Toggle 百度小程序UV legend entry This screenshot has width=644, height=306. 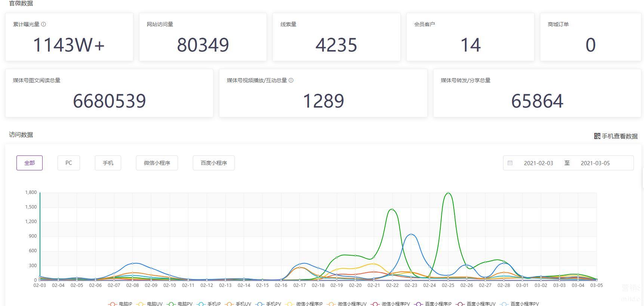tap(476, 304)
